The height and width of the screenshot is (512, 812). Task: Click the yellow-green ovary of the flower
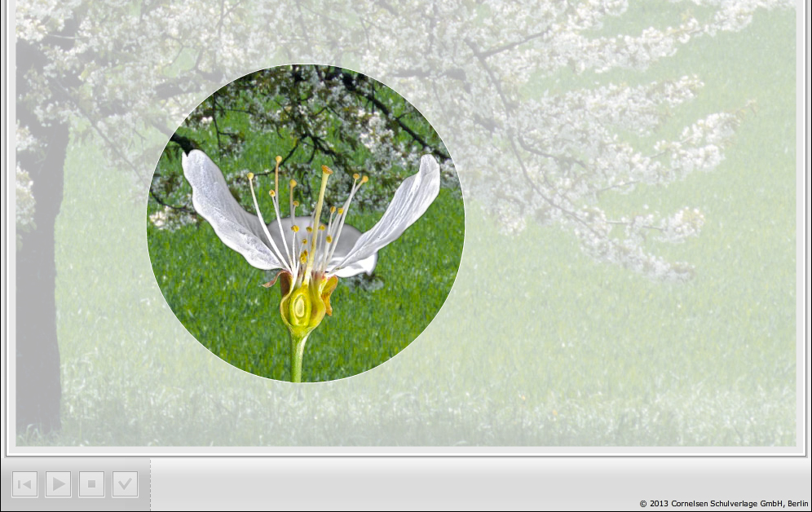[301, 307]
